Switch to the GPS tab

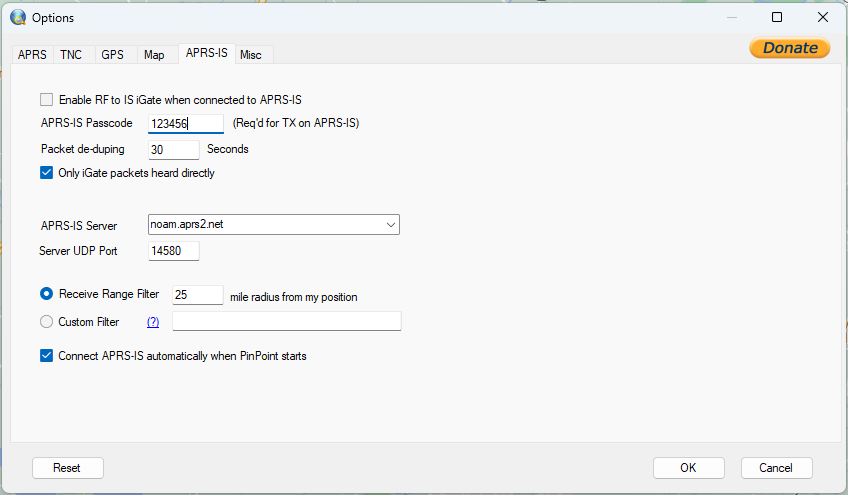click(x=112, y=55)
